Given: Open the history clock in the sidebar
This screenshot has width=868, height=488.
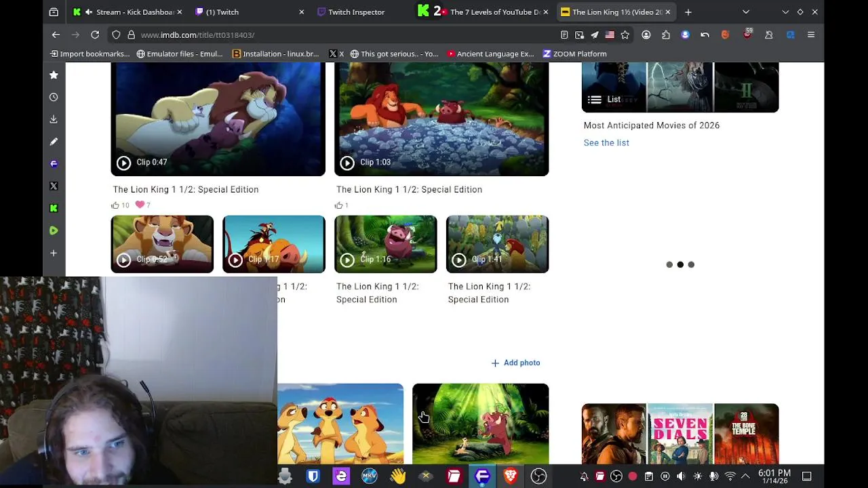Looking at the screenshot, I should (54, 97).
